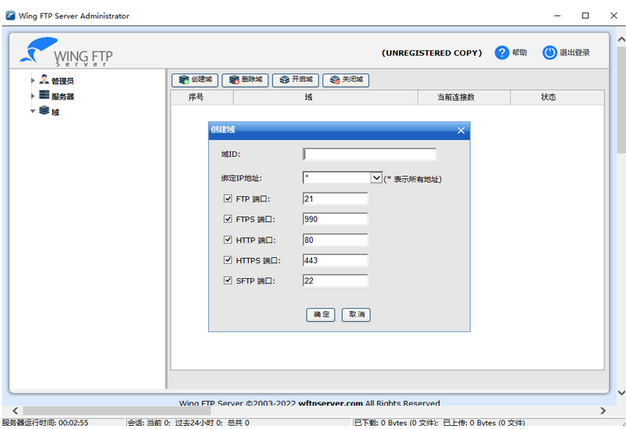The height and width of the screenshot is (429, 626).
Task: Click the 状态 column header
Action: pyautogui.click(x=557, y=97)
